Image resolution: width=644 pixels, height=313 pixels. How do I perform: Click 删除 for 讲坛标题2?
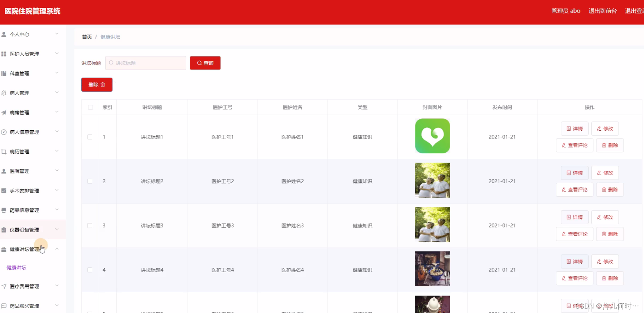[x=610, y=190]
